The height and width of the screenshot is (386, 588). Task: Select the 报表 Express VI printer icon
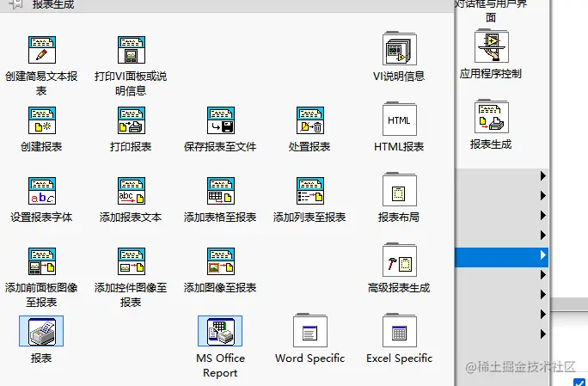41,331
